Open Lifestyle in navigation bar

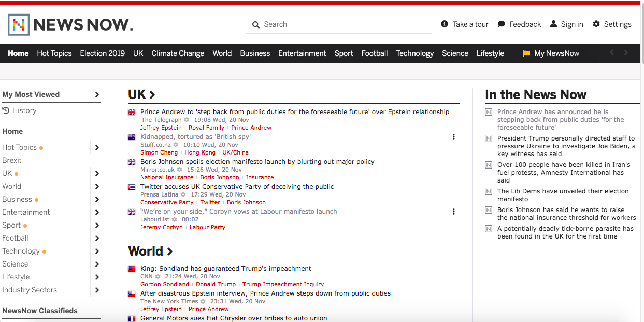(x=490, y=53)
